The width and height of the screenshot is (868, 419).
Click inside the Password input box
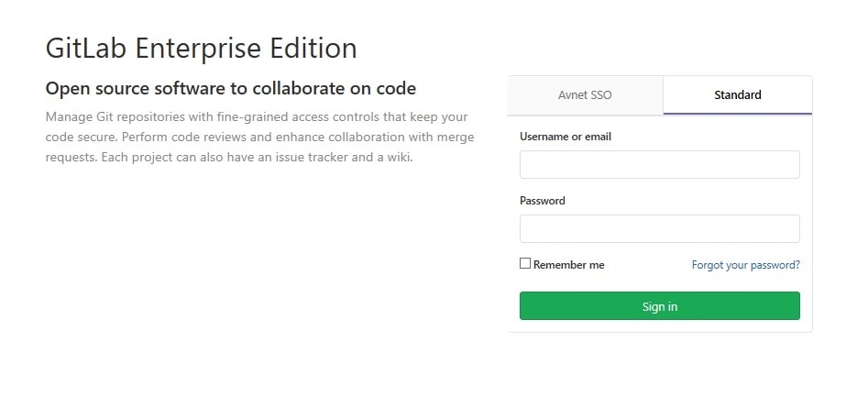tap(659, 228)
